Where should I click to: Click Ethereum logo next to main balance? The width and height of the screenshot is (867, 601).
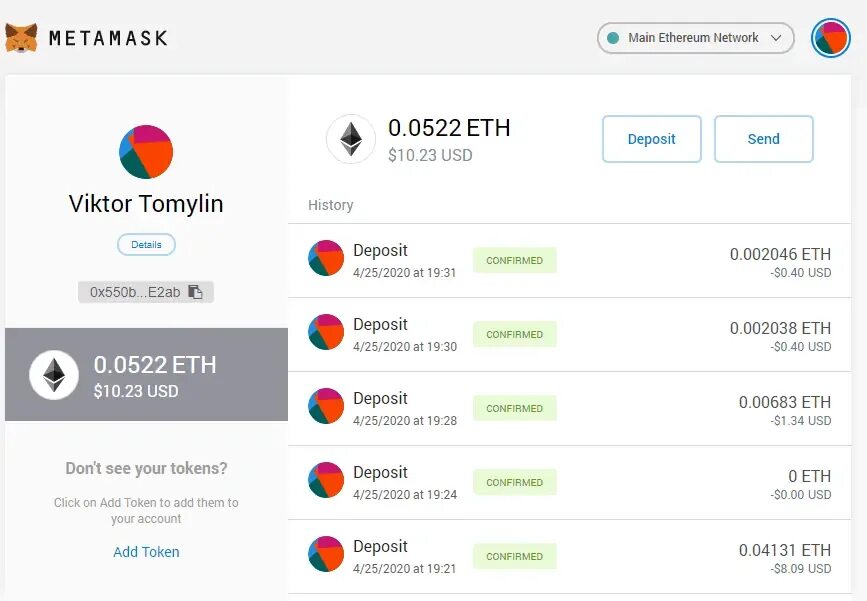[351, 139]
